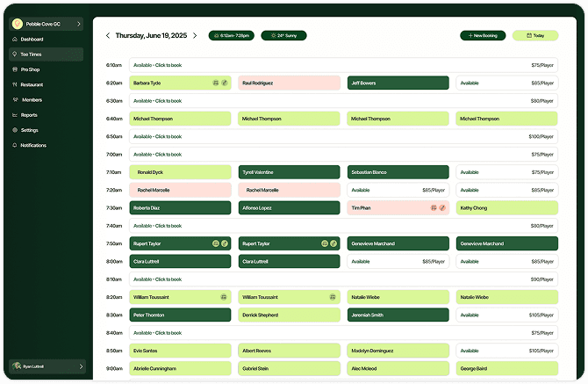Image resolution: width=588 pixels, height=384 pixels.
Task: Click the New Booking button
Action: (483, 36)
